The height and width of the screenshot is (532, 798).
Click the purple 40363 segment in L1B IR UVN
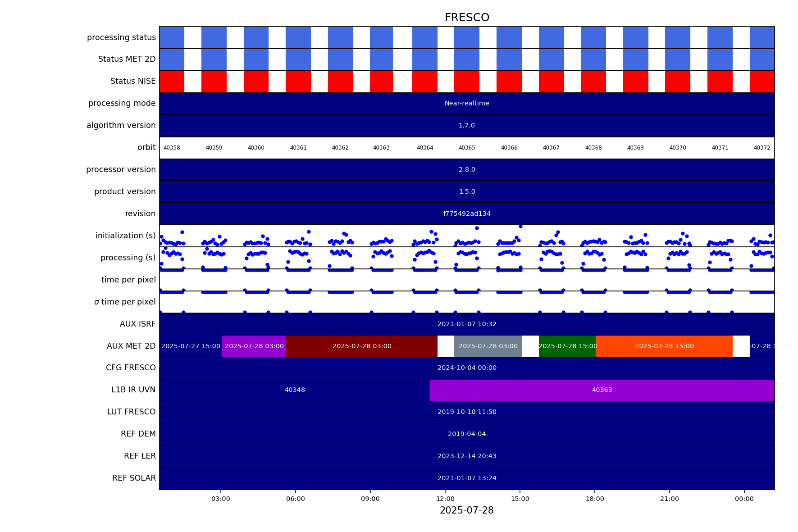click(602, 390)
